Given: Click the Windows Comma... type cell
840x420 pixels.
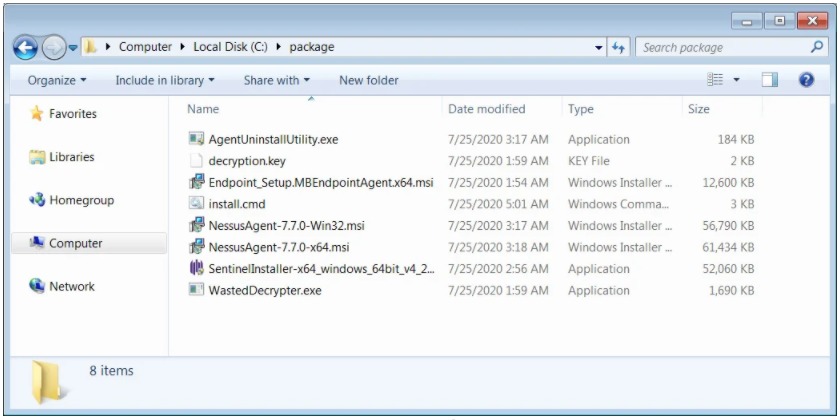Looking at the screenshot, I should coord(618,204).
